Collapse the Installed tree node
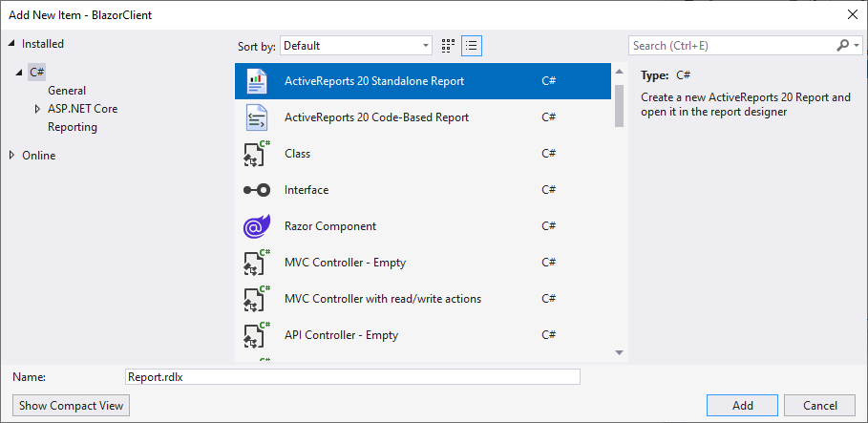Image resolution: width=868 pixels, height=423 pixels. (x=12, y=44)
